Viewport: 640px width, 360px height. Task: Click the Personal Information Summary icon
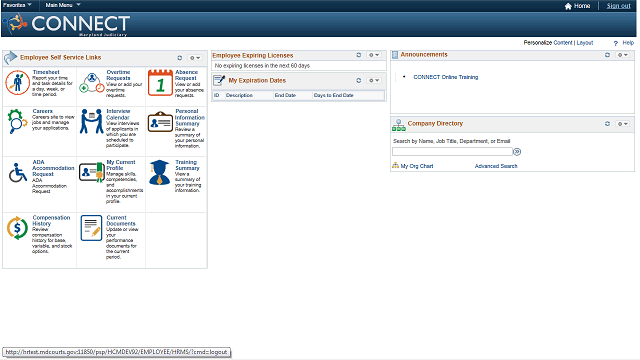(x=160, y=122)
